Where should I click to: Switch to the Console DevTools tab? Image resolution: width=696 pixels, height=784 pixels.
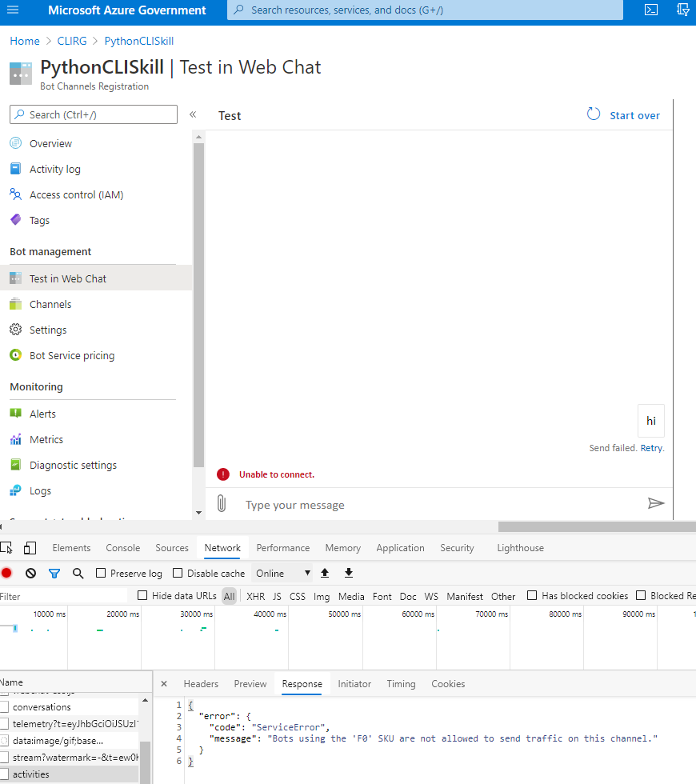pos(123,548)
